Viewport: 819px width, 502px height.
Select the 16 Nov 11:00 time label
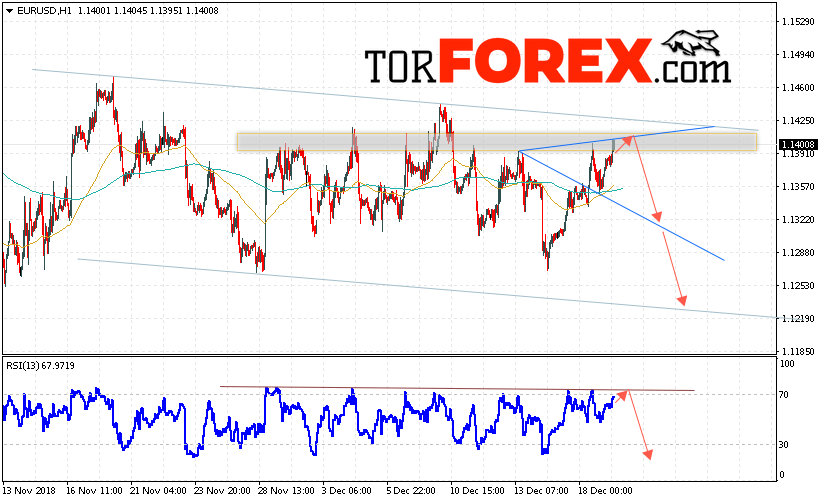(x=95, y=491)
